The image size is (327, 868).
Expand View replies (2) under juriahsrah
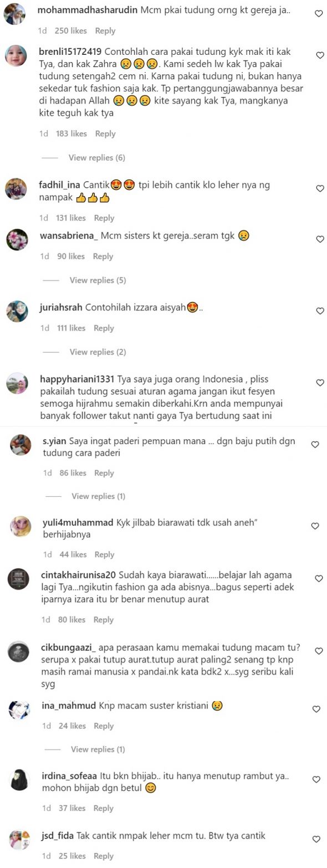[x=98, y=352]
